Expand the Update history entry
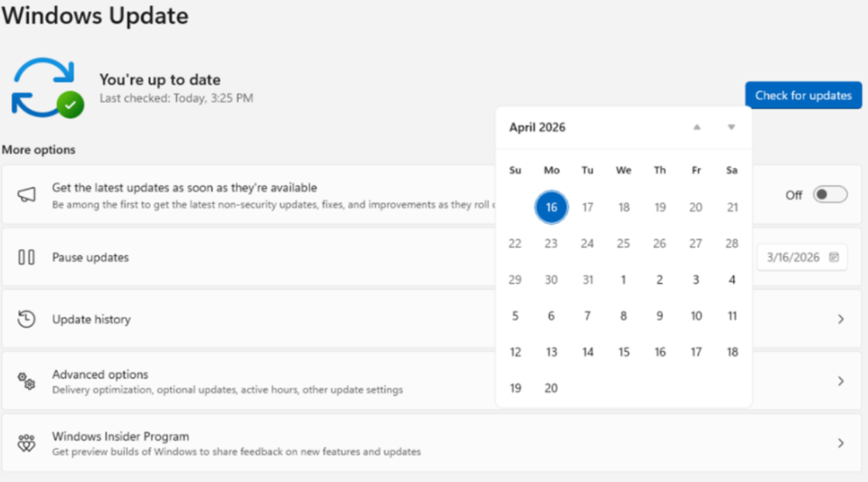 coord(840,319)
